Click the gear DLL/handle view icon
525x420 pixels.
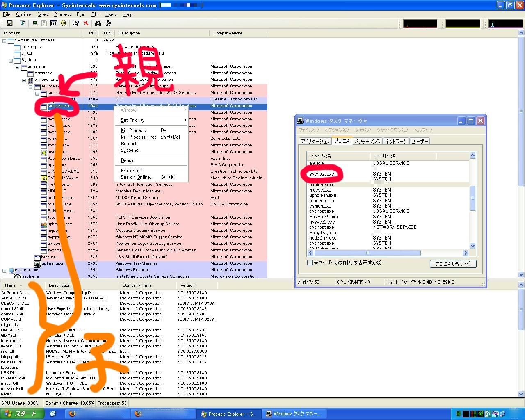tap(63, 23)
